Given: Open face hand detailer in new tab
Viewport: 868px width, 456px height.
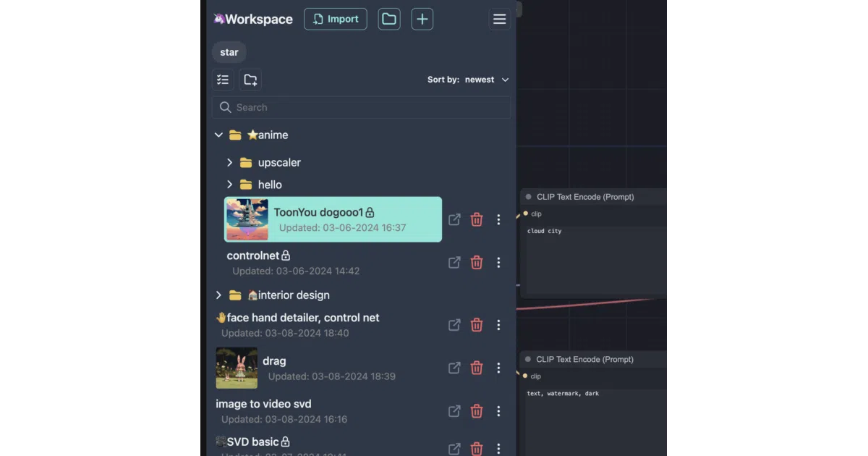Looking at the screenshot, I should [454, 325].
